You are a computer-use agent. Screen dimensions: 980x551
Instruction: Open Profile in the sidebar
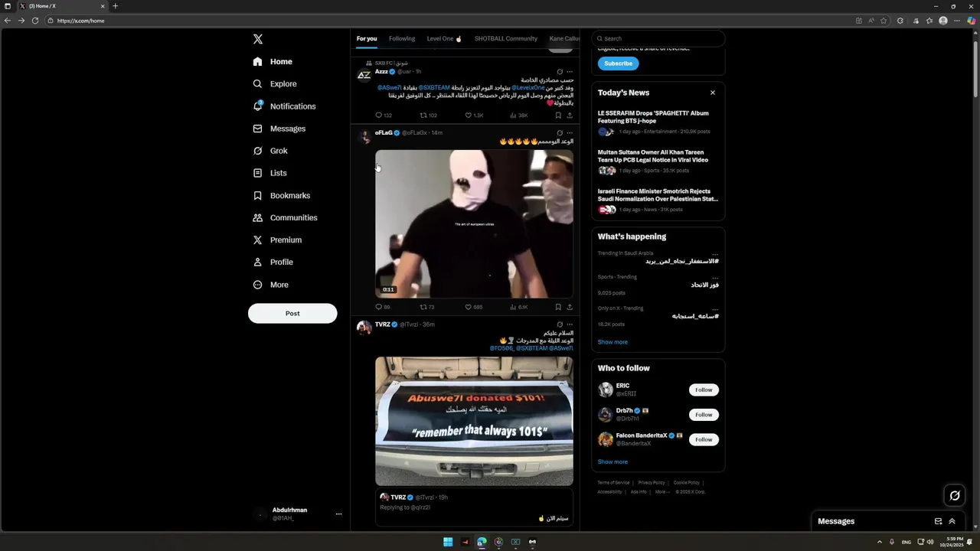point(273,262)
